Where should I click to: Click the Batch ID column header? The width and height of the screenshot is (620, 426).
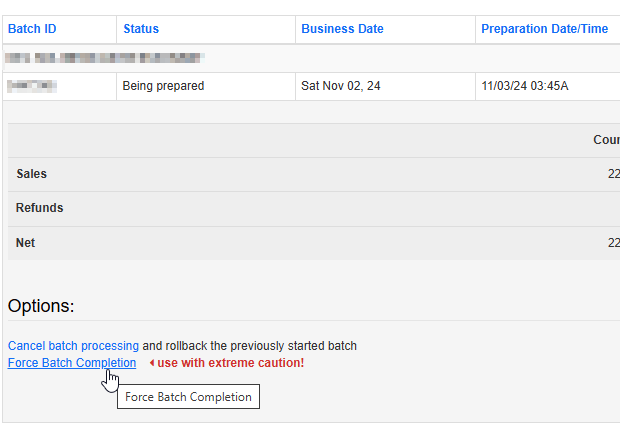(x=32, y=29)
